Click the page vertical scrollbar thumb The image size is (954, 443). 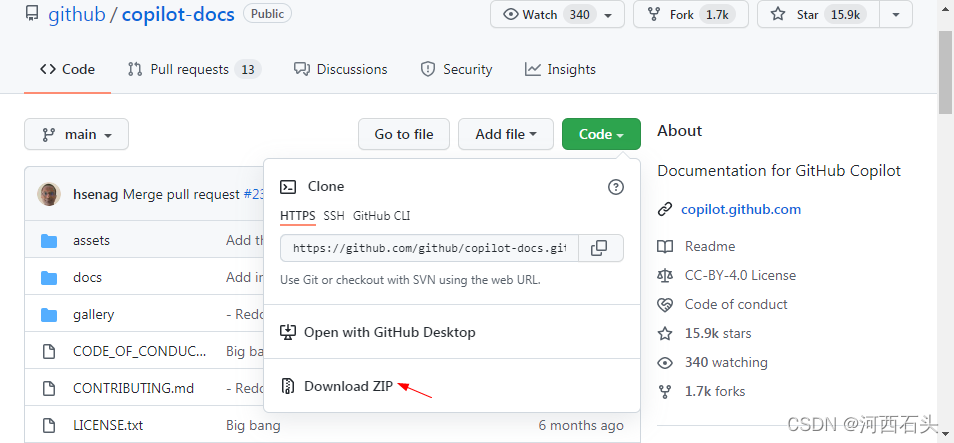coord(945,72)
